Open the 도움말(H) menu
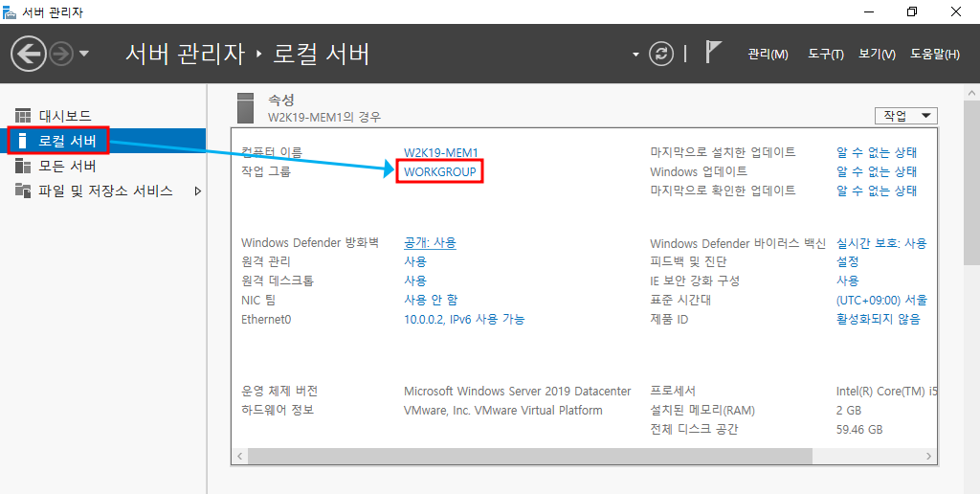The image size is (980, 494). [935, 55]
